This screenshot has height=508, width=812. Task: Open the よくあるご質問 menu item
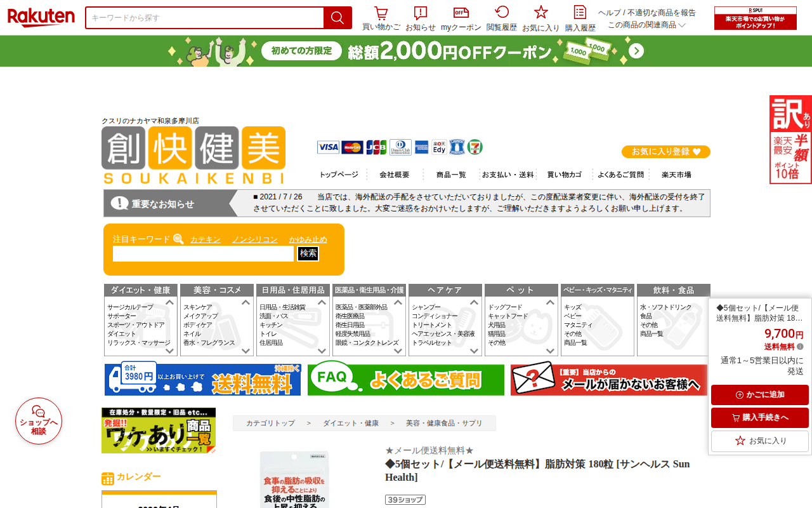coord(620,175)
